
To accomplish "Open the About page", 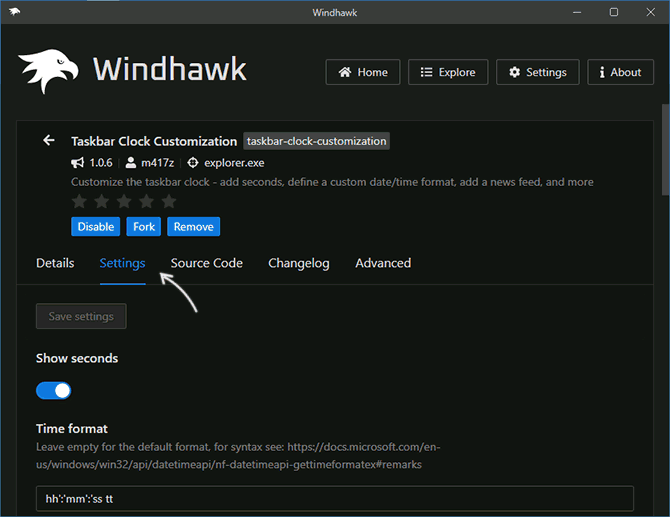I will pos(620,72).
